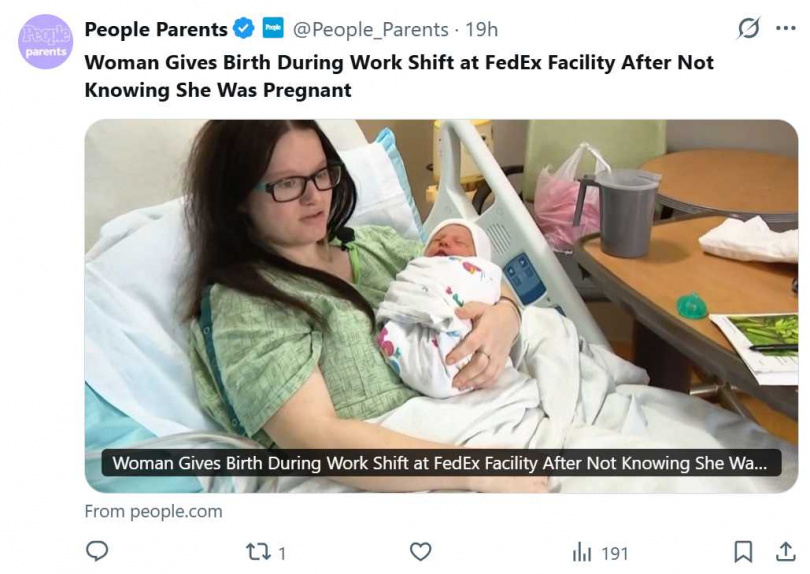
Task: Click the blue verified checkmark badge
Action: click(x=243, y=29)
